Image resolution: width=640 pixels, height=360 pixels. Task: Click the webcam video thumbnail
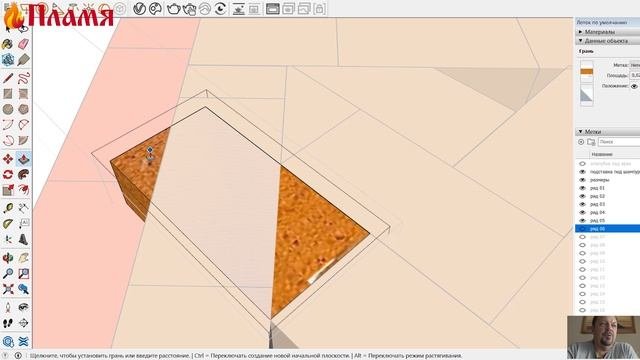pos(604,337)
